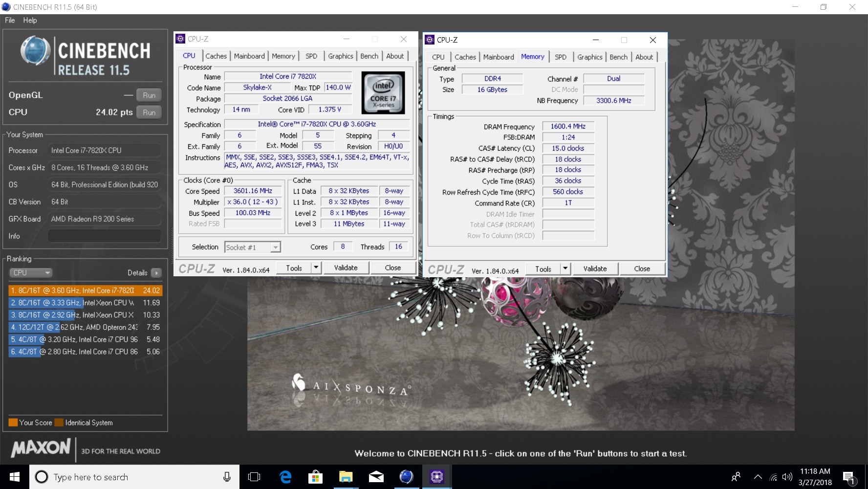Click Validate in right CPU-Z window
Image resolution: width=868 pixels, height=489 pixels.
click(595, 269)
